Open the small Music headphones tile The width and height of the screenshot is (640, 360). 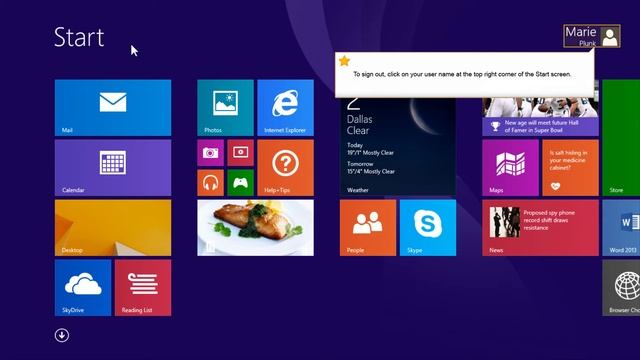pos(211,183)
